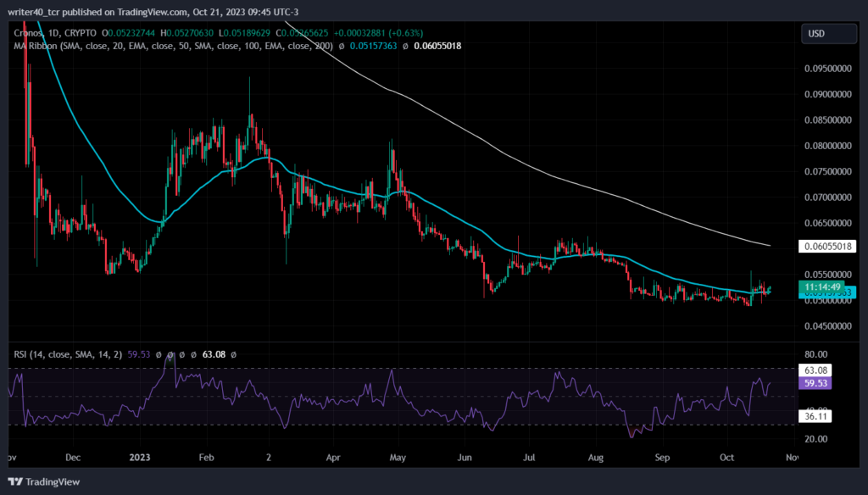Click the TradingView logo at bottom
The image size is (868, 495).
44,481
